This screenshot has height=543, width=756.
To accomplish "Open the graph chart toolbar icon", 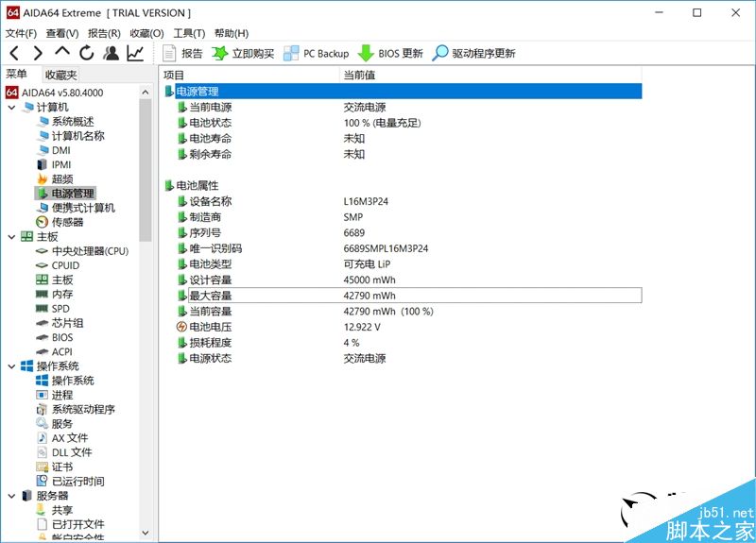I will pos(135,53).
